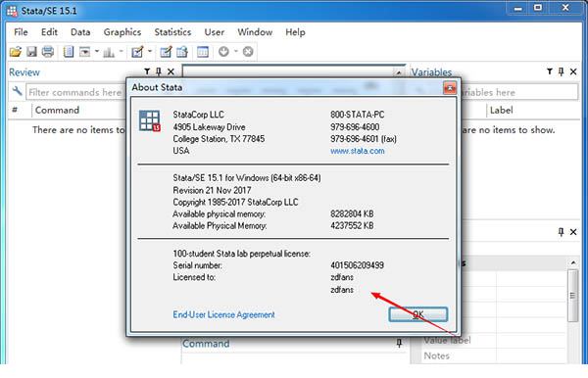Click the Properties panel scroll up arrow

(573, 262)
